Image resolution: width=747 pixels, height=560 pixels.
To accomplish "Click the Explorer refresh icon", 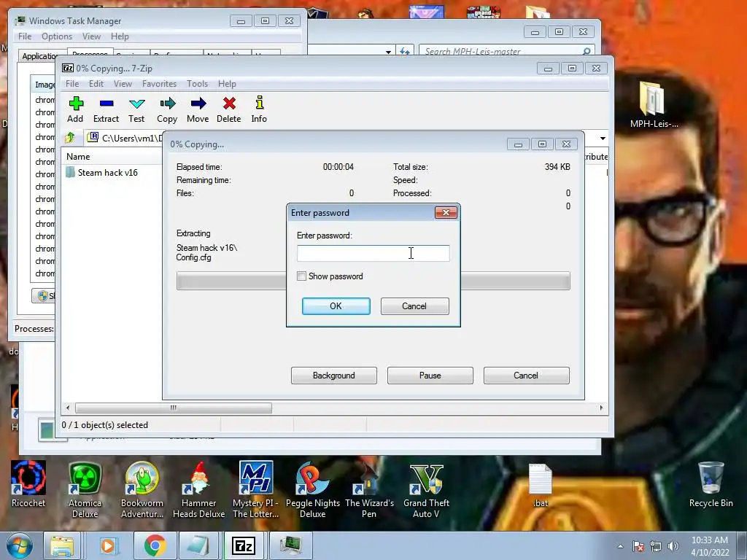I will [x=404, y=52].
